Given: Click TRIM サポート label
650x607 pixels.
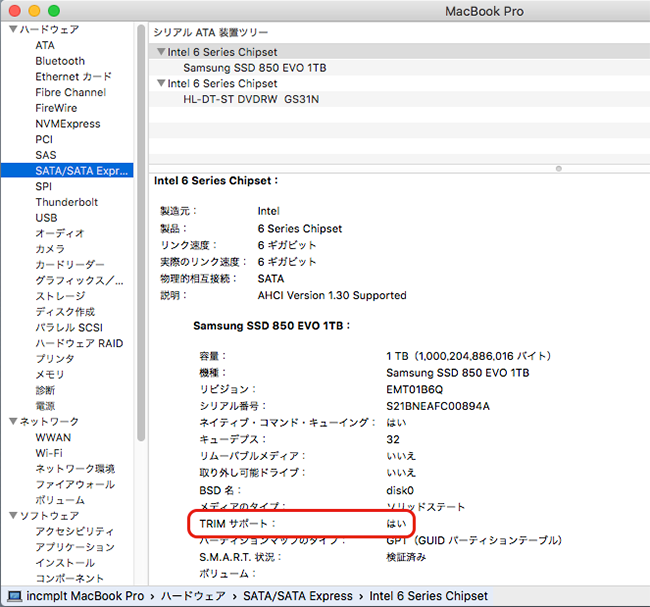Looking at the screenshot, I should pos(238,524).
